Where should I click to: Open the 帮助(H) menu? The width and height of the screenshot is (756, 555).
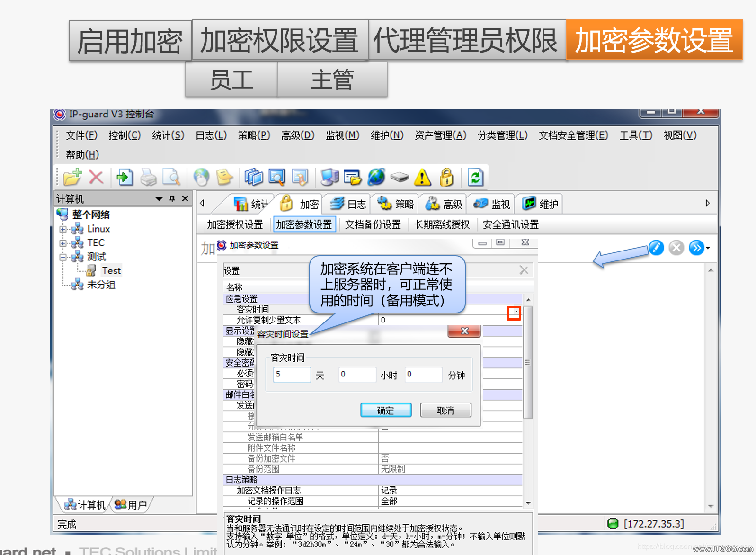coord(82,155)
